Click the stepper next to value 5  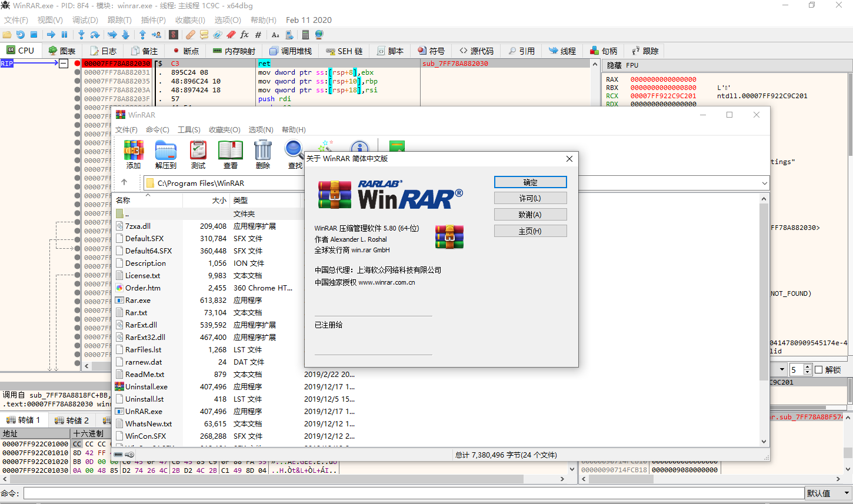(808, 370)
